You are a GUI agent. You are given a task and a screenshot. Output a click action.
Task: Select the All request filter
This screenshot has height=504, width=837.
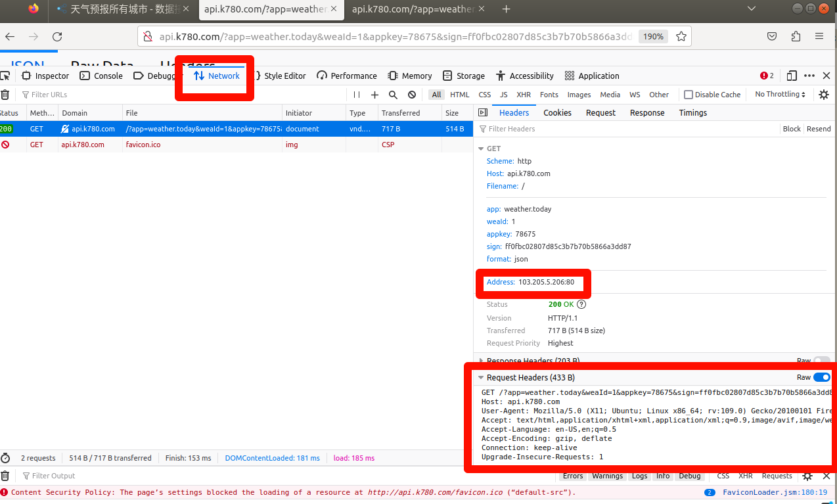point(437,95)
